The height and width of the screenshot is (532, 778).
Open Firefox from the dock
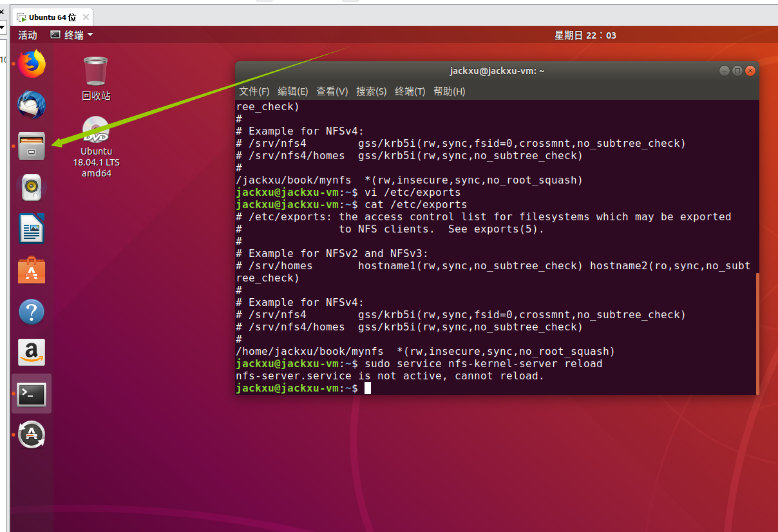click(x=32, y=63)
